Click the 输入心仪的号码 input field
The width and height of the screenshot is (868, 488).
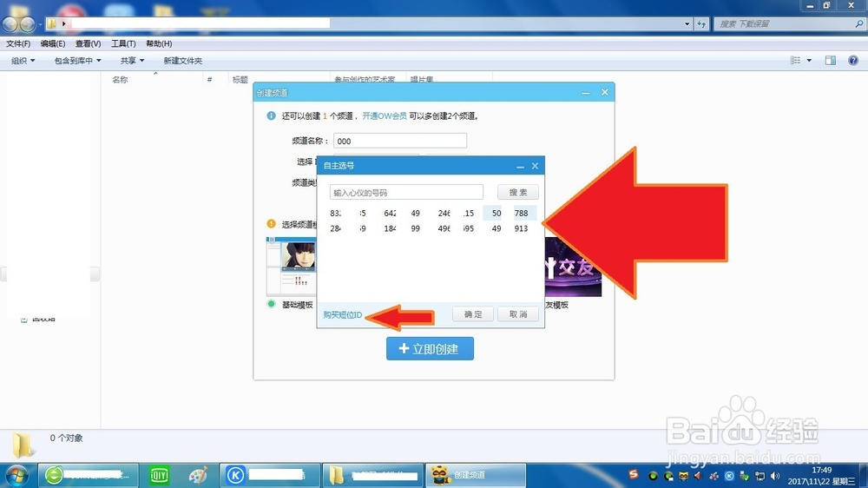pos(406,192)
